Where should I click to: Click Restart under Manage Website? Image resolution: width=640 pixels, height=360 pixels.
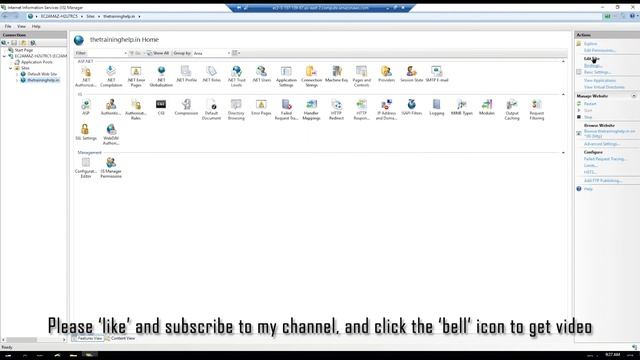point(590,104)
